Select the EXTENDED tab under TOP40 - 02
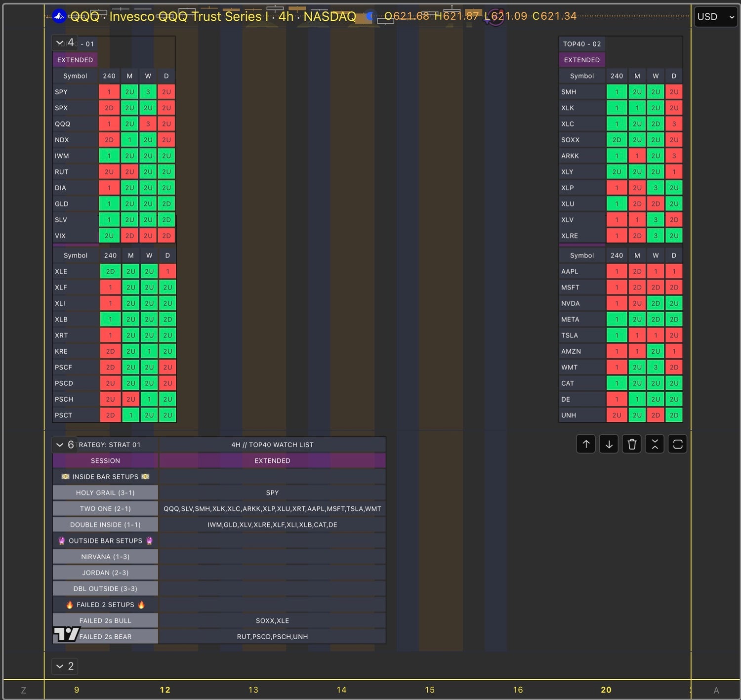The height and width of the screenshot is (700, 741). click(581, 60)
